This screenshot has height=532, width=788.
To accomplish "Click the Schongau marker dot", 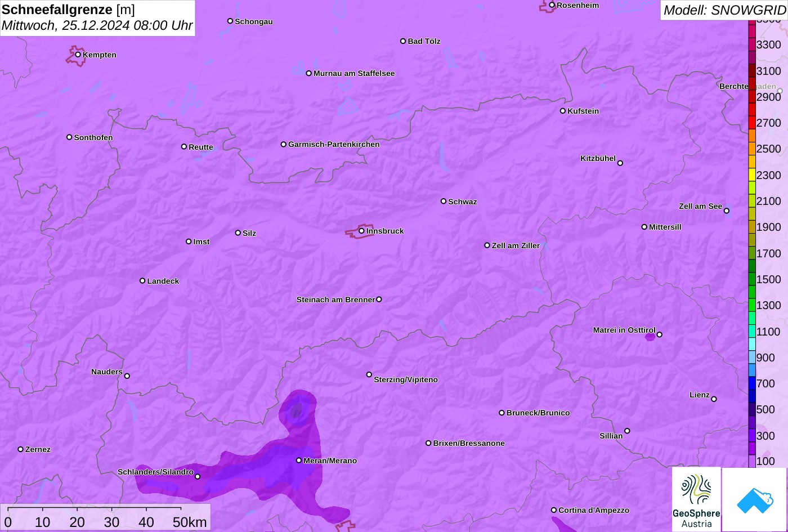I will (x=230, y=21).
